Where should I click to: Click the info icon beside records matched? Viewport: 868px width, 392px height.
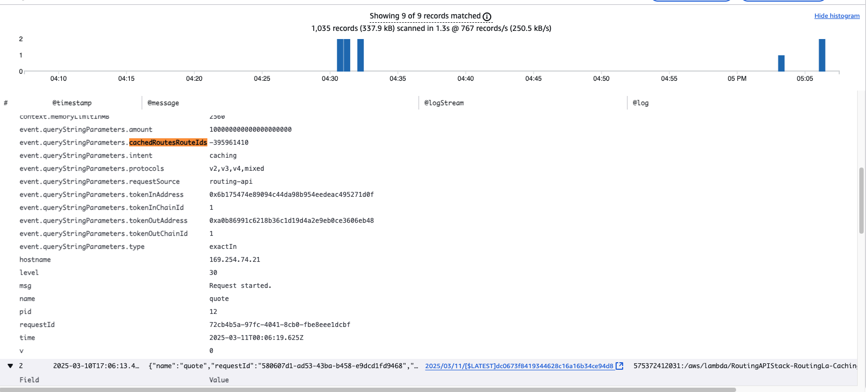pos(487,17)
